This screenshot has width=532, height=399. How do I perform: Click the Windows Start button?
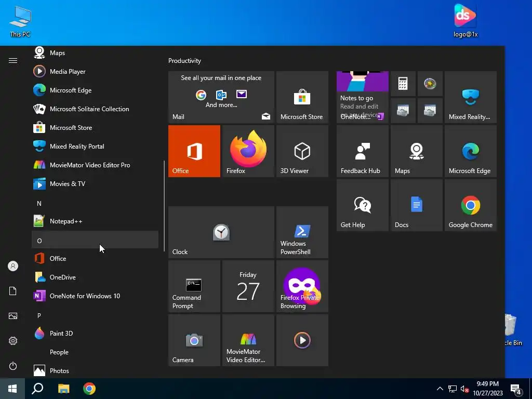(x=12, y=389)
